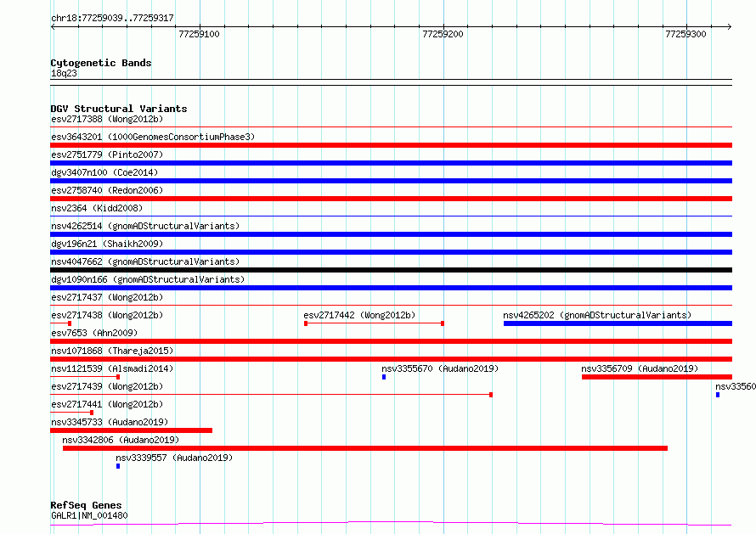Image resolution: width=756 pixels, height=534 pixels.
Task: Click the blue bar of nsv4265202
Action: tap(618, 323)
